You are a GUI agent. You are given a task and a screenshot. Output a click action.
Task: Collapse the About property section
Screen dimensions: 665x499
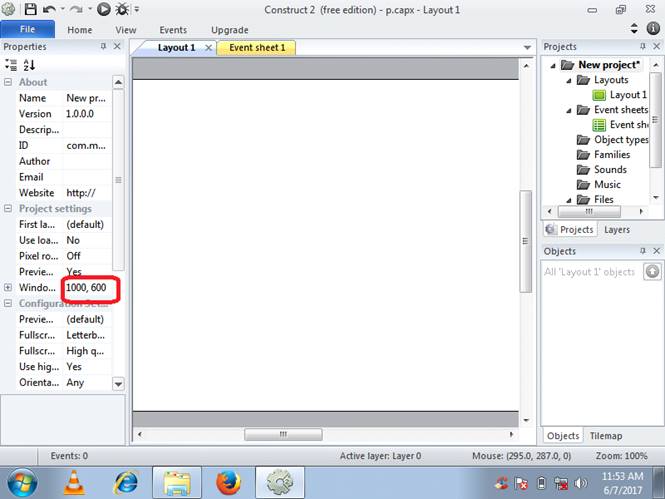tap(8, 82)
